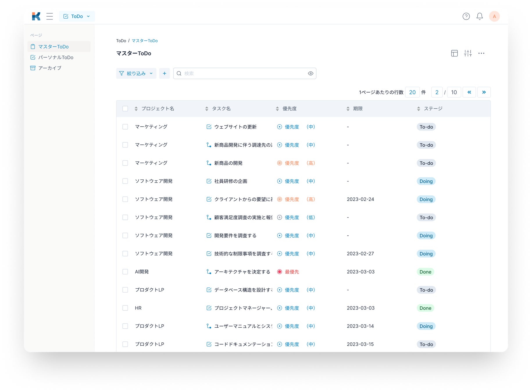Toggle the select-all header checkbox
This screenshot has height=392, width=532.
[125, 109]
